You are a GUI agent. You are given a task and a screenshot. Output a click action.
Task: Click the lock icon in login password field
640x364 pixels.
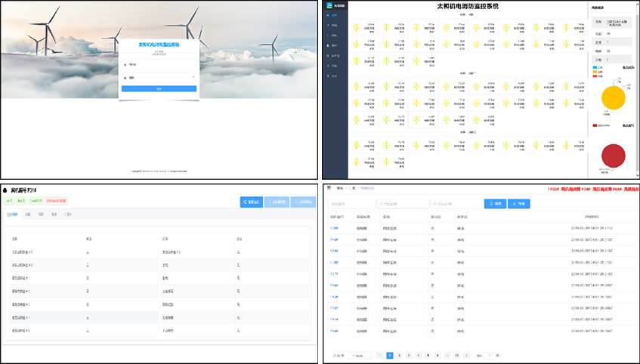point(125,77)
